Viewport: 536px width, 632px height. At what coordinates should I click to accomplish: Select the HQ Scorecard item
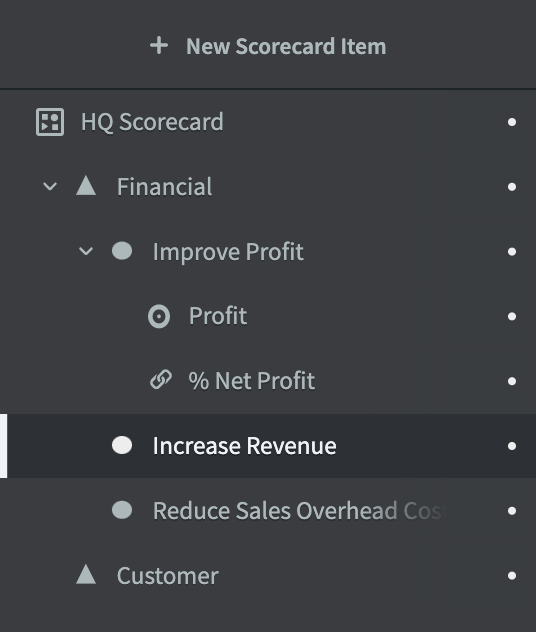coord(152,122)
